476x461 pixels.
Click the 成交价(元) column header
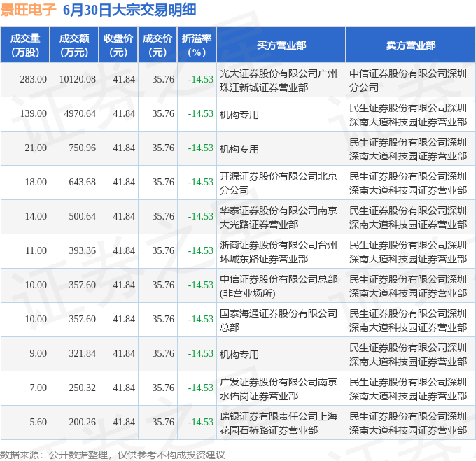tap(157, 45)
